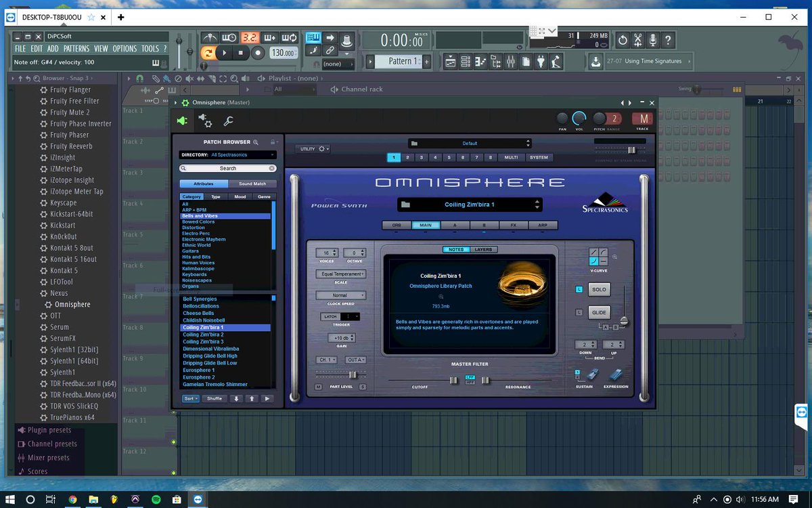Open the FL Studio Mixer icon
Image resolution: width=812 pixels, height=508 pixels.
pyautogui.click(x=510, y=62)
